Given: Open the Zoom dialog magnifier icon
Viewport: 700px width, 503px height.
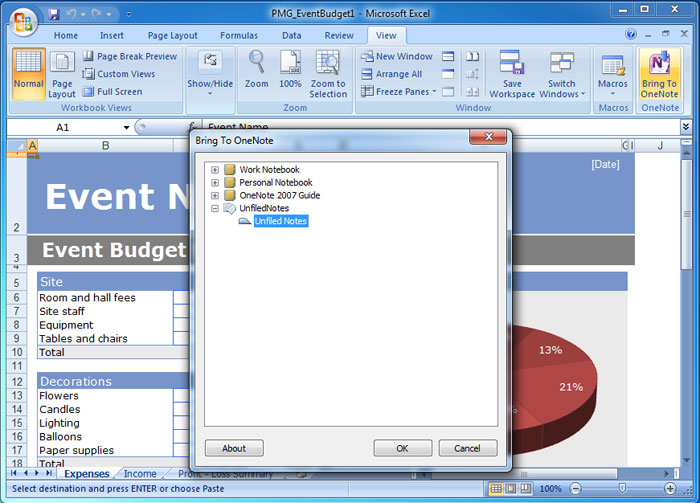Looking at the screenshot, I should pos(256,69).
